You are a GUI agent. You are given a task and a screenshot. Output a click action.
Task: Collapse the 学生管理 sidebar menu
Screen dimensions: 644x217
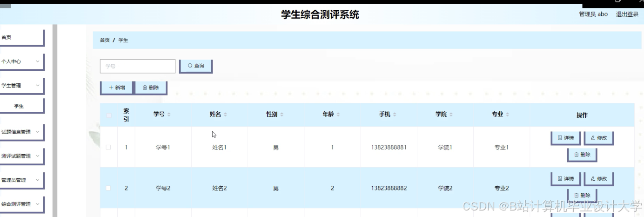(x=22, y=86)
